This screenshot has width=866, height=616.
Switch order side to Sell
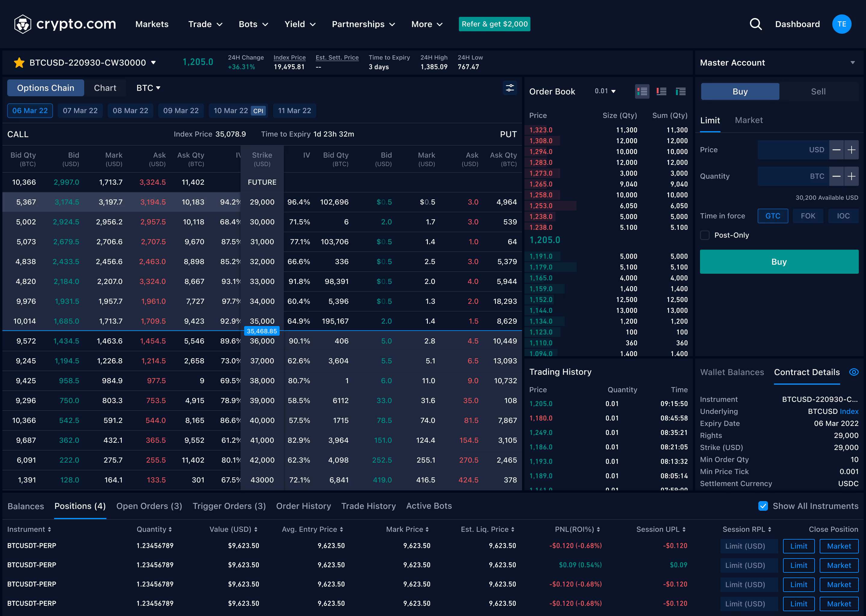pos(818,91)
